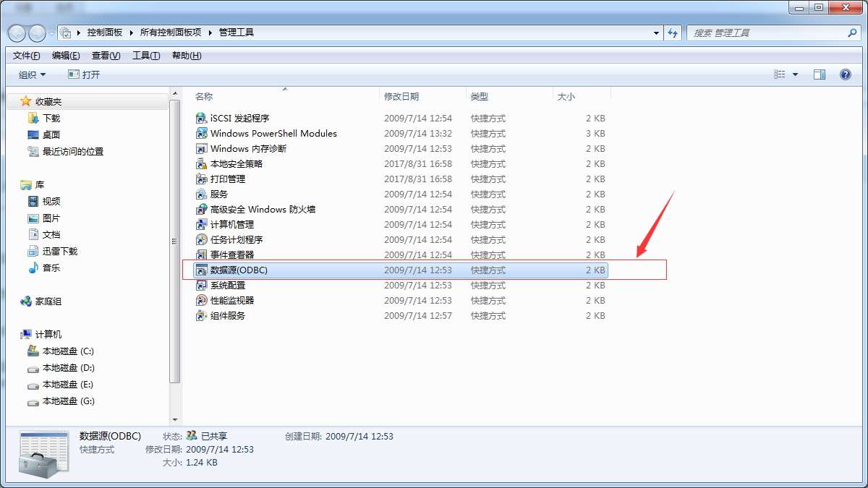Select 计算机 in the navigation pane
Screen dimensions: 868x488
click(41, 334)
